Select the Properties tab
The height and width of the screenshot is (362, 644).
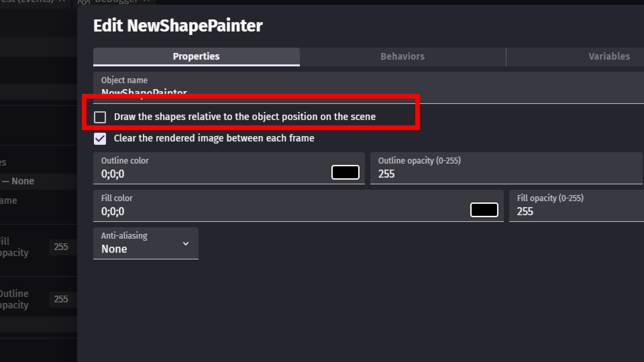click(196, 57)
